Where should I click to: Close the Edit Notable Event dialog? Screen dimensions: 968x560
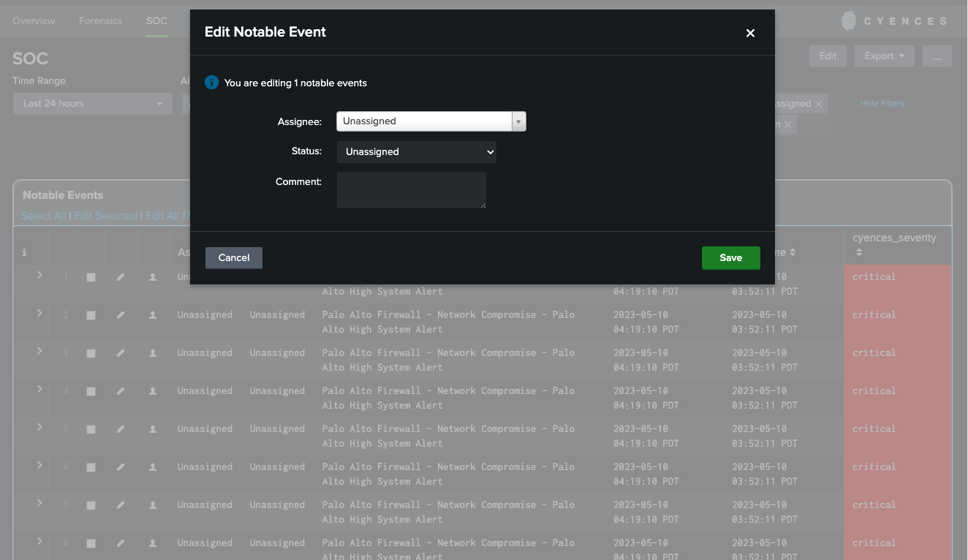[x=750, y=33]
